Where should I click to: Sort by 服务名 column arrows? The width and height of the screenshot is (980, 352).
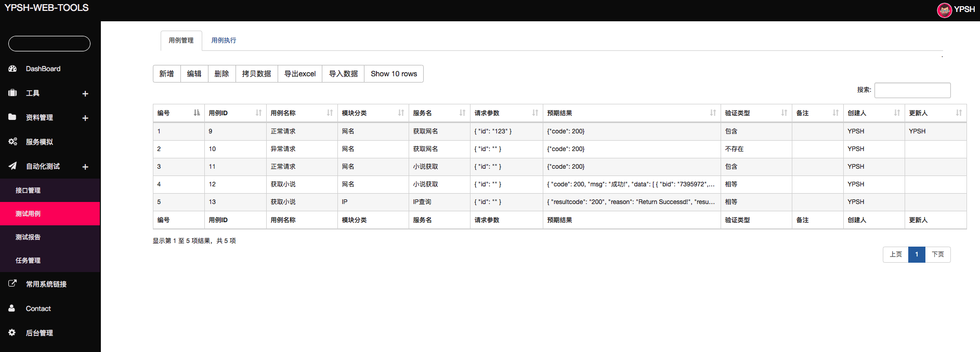(462, 113)
